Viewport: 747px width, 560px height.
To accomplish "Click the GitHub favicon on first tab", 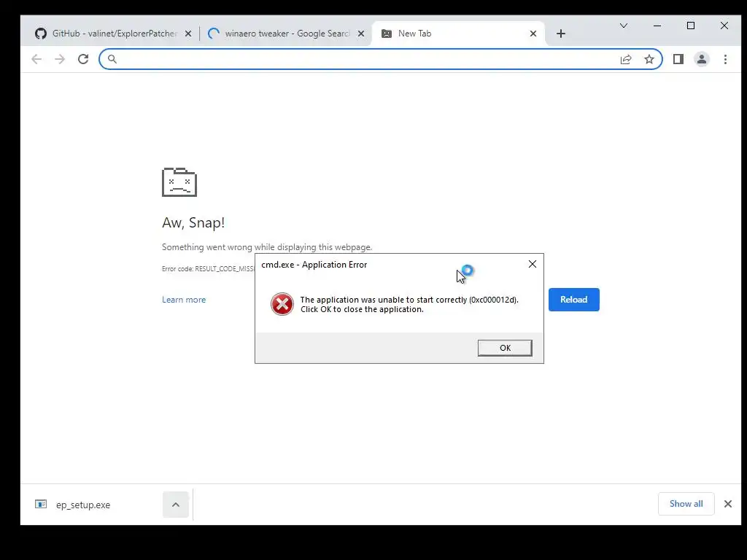I will tap(41, 34).
